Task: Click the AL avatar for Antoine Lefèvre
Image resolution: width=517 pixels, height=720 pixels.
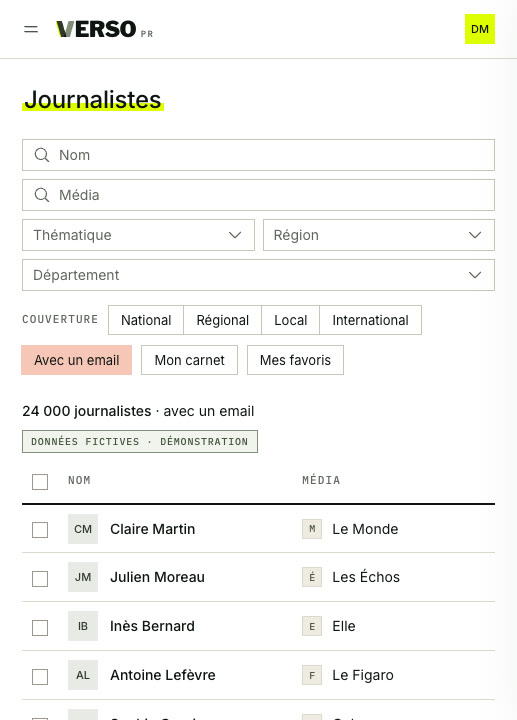Action: 83,675
